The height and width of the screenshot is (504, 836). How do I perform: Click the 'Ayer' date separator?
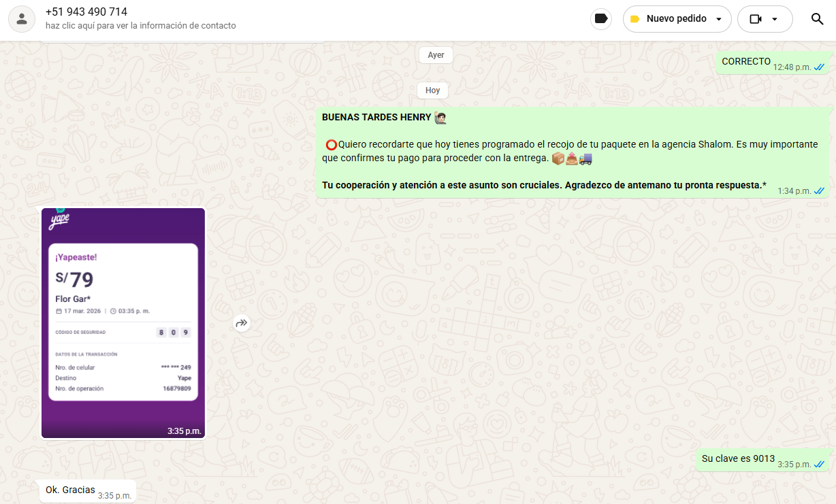click(436, 55)
